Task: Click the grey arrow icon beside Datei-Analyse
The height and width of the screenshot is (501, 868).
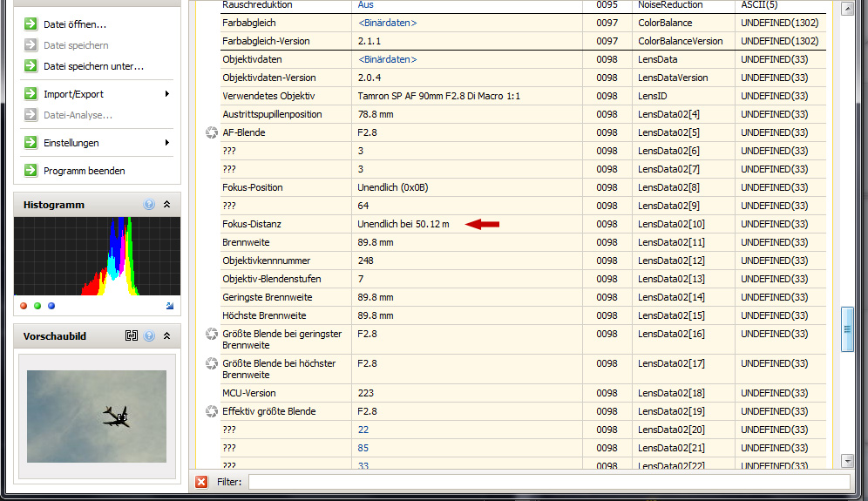Action: (x=31, y=115)
